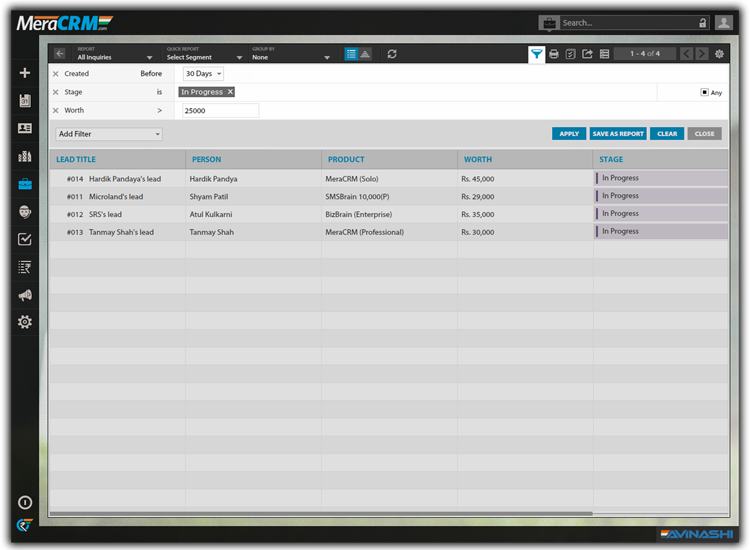The height and width of the screenshot is (550, 750).
Task: Open the toolbar gear settings icon
Action: point(719,54)
